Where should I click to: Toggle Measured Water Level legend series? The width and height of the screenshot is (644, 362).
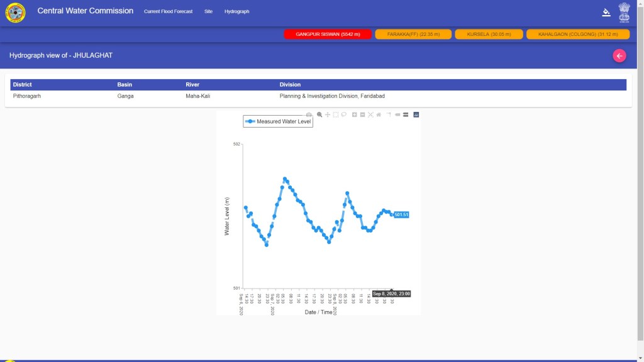pyautogui.click(x=278, y=121)
